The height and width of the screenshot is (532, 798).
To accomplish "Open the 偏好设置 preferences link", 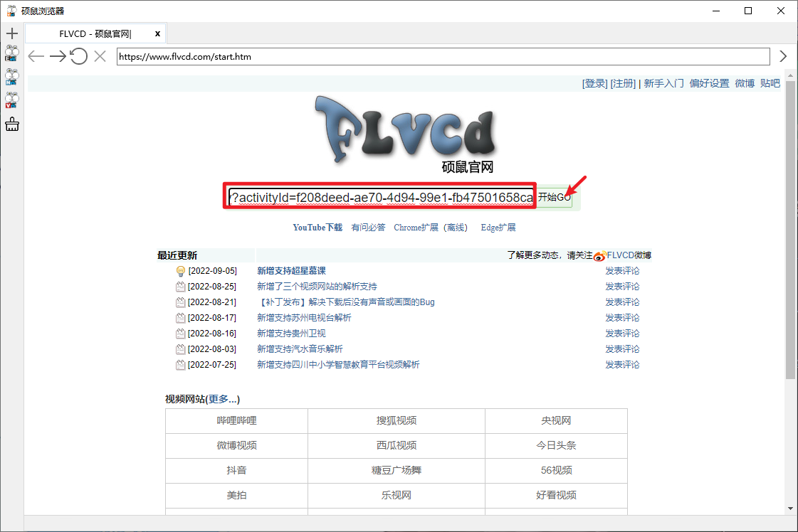I will (x=709, y=83).
